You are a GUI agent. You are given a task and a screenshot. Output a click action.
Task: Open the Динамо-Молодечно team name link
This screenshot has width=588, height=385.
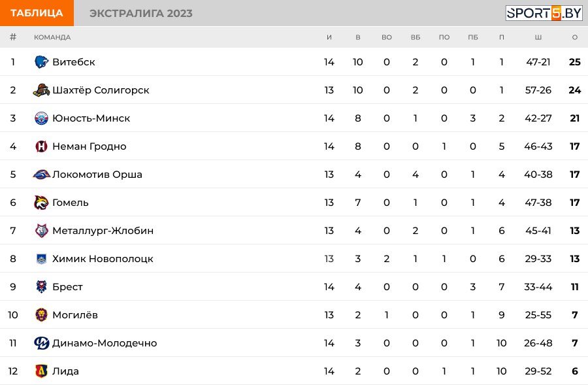105,343
